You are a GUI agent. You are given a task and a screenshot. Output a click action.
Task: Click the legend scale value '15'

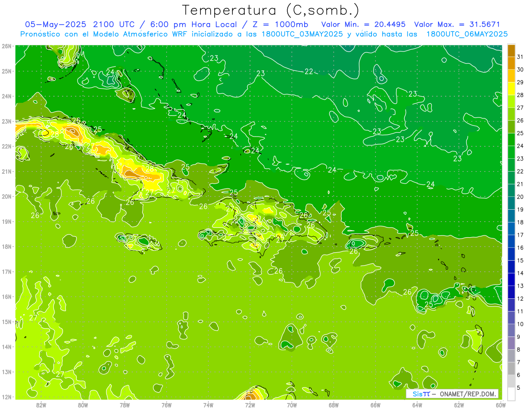(x=520, y=260)
